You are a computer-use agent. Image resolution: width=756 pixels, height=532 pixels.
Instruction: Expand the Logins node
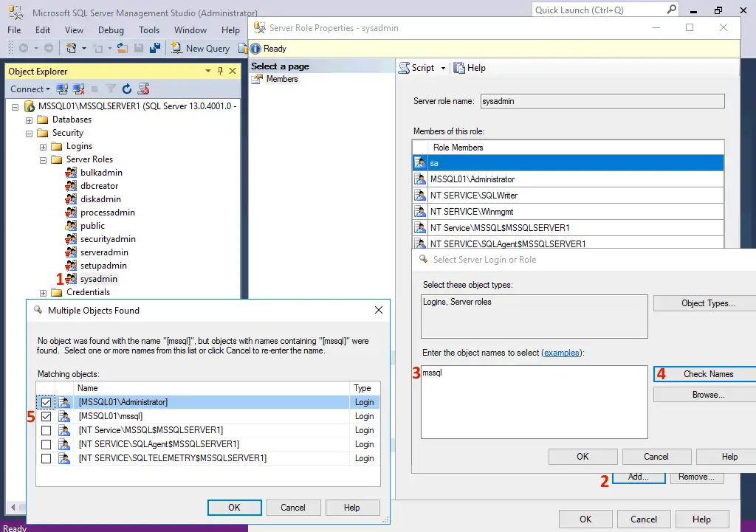click(43, 145)
